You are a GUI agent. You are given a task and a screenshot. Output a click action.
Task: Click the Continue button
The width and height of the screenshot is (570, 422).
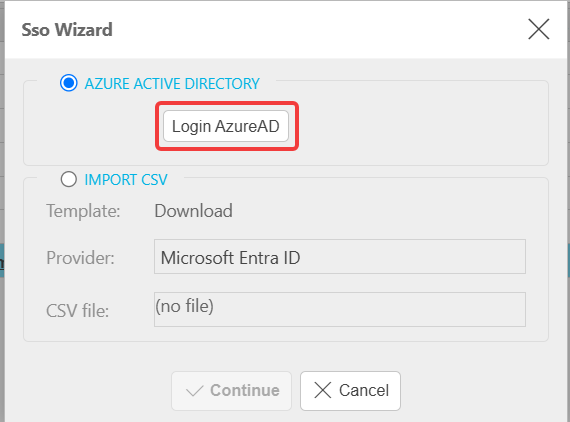232,391
